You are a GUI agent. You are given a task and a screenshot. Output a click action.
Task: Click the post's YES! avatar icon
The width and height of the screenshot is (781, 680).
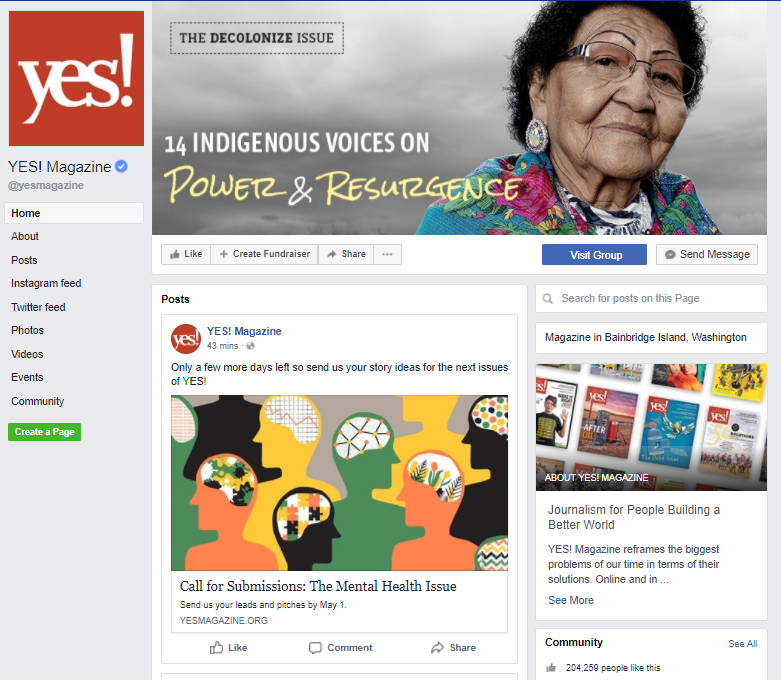186,339
